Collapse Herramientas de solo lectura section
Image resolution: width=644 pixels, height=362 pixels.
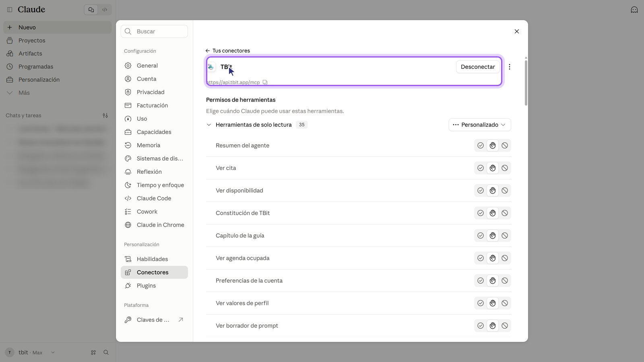click(208, 125)
